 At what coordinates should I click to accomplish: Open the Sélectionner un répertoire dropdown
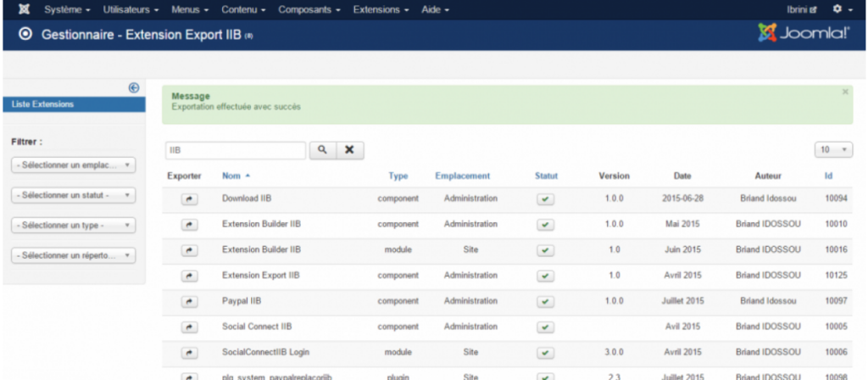click(x=73, y=256)
